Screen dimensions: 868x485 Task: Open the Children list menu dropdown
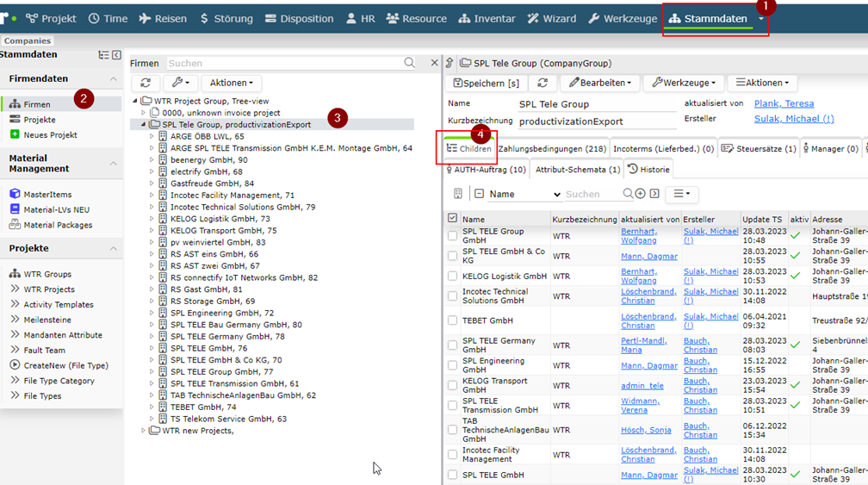(681, 194)
